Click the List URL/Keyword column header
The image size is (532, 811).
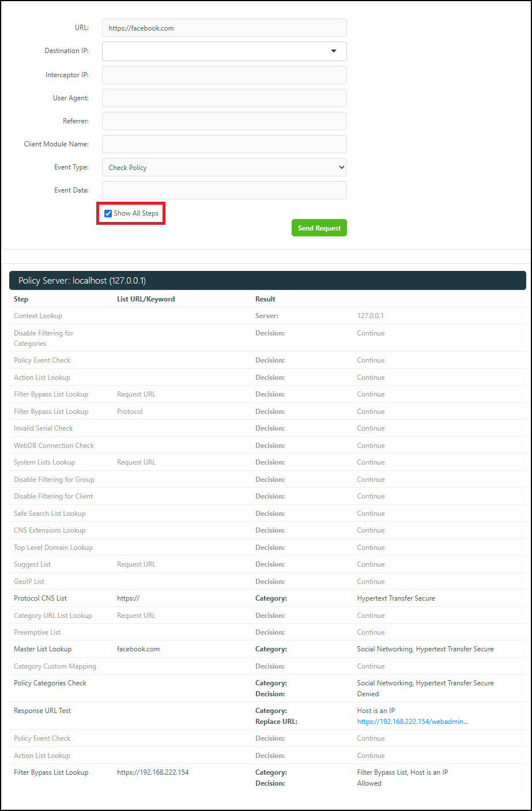pos(146,299)
